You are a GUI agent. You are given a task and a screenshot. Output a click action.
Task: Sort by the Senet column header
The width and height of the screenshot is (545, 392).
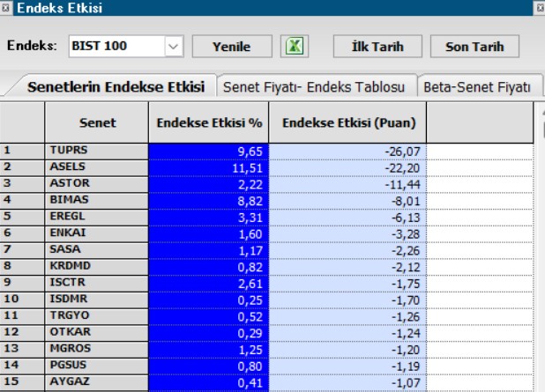97,122
